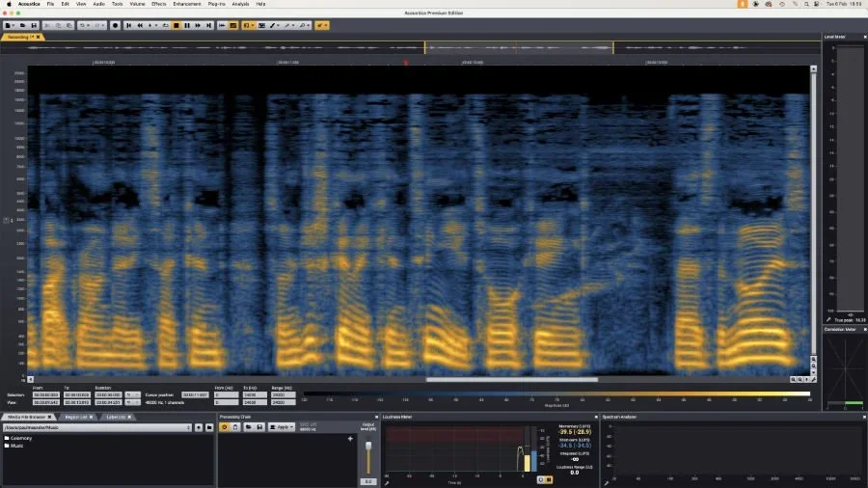Open the Apply dropdown button
This screenshot has height=488, width=868.
[x=282, y=427]
